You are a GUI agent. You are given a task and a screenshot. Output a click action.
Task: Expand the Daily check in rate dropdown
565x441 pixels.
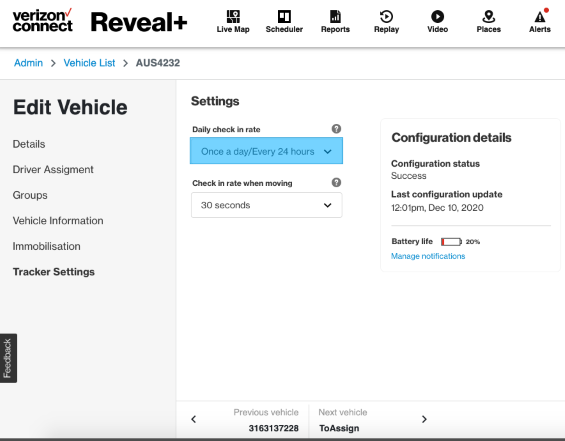tap(266, 151)
